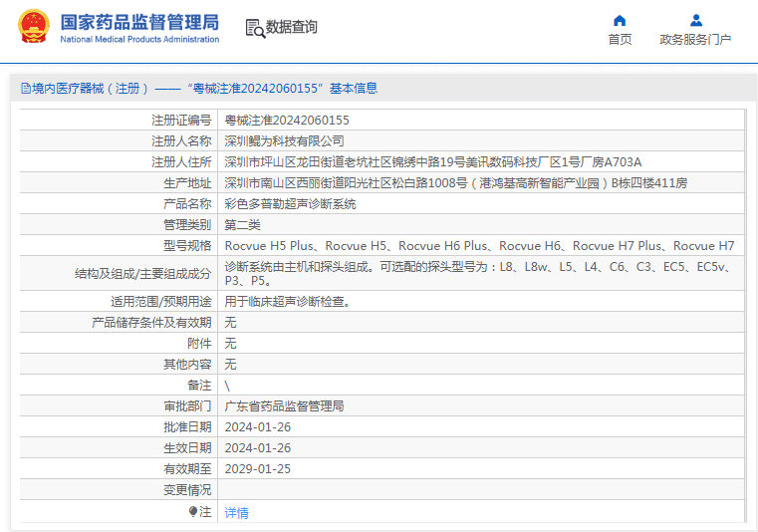Click the 生效日期 value 2024-01-26
Screen dimensions: 758x532
tap(258, 448)
